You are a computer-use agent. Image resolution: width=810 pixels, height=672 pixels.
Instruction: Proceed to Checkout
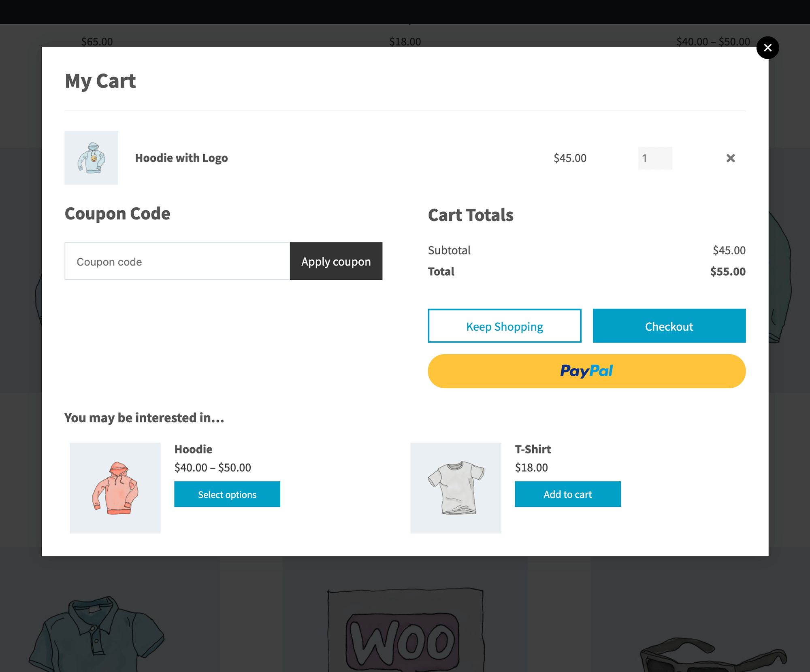click(669, 326)
